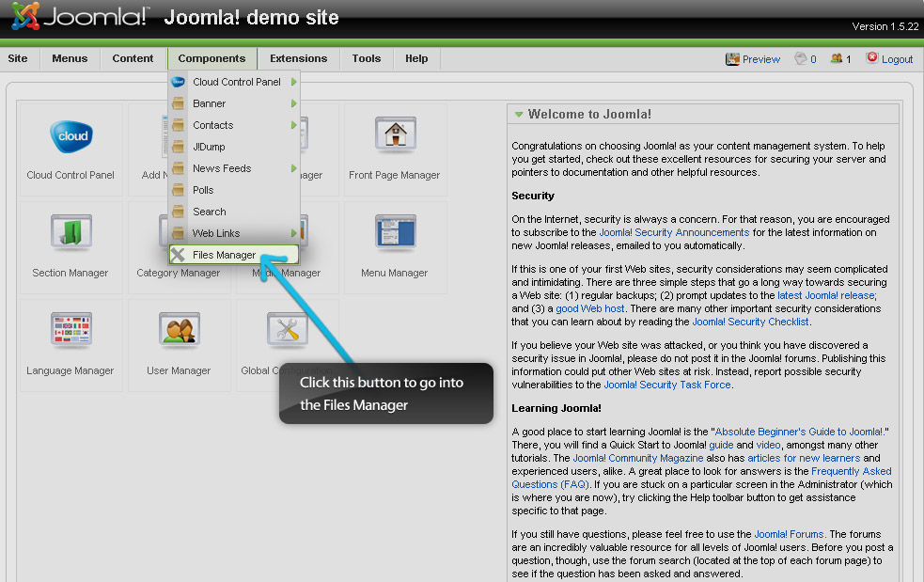Open Joomla! Community Magazine link

click(638, 458)
